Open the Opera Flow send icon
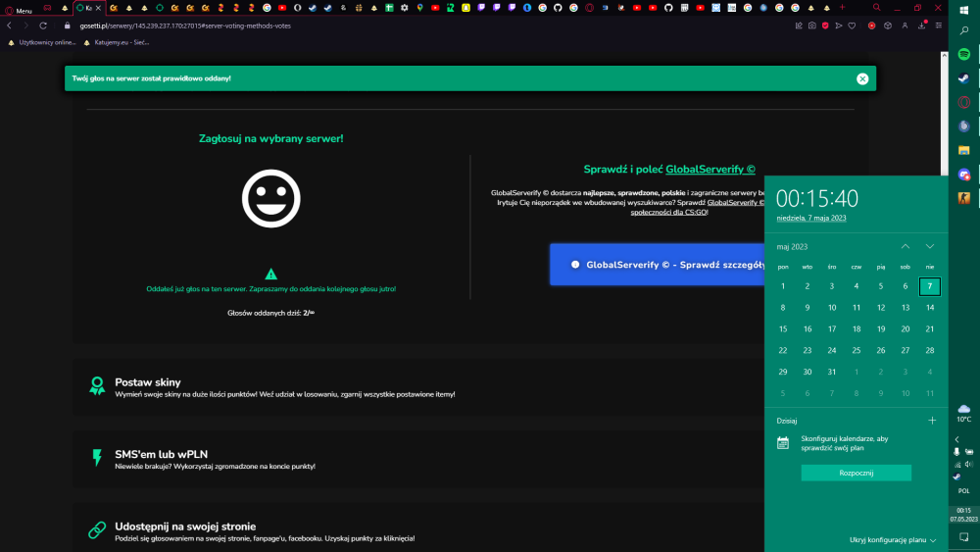The image size is (980, 552). (839, 25)
